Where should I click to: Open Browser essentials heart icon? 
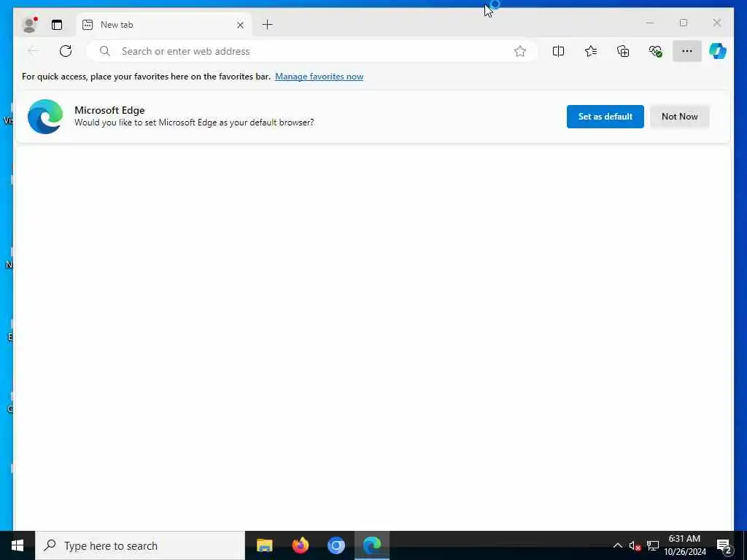click(656, 51)
